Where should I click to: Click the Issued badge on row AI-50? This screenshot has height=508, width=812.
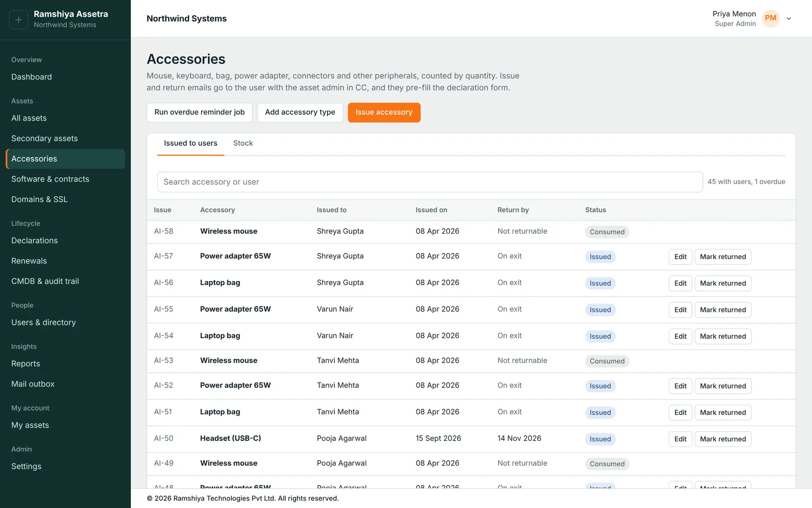pyautogui.click(x=600, y=439)
